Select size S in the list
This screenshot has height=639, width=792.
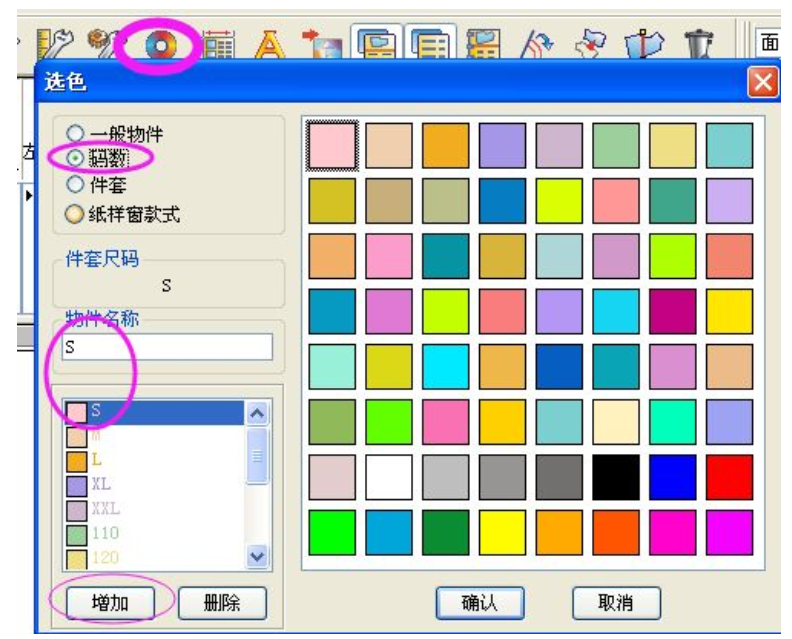(x=155, y=412)
